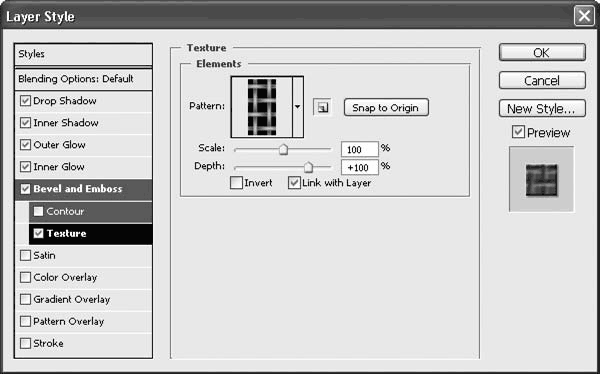Click the weave pattern thumbnail swatch
This screenshot has height=374, width=600.
(261, 107)
